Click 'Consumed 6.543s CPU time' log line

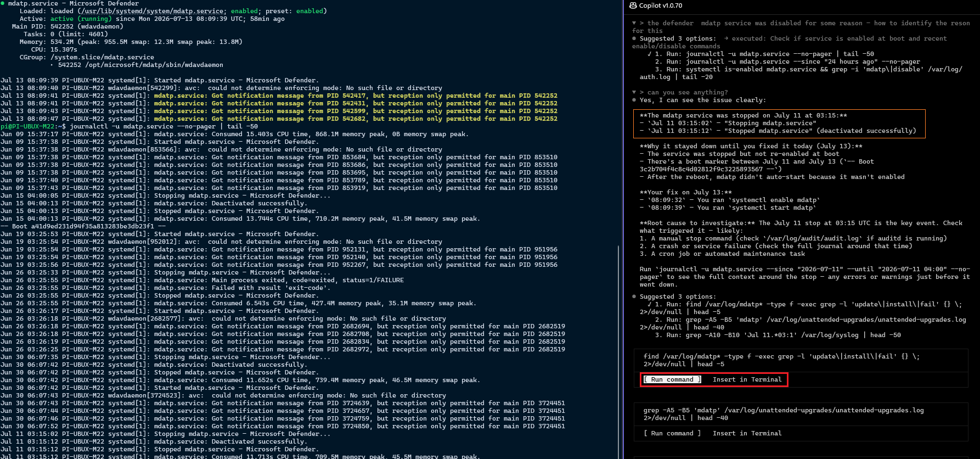point(238,303)
